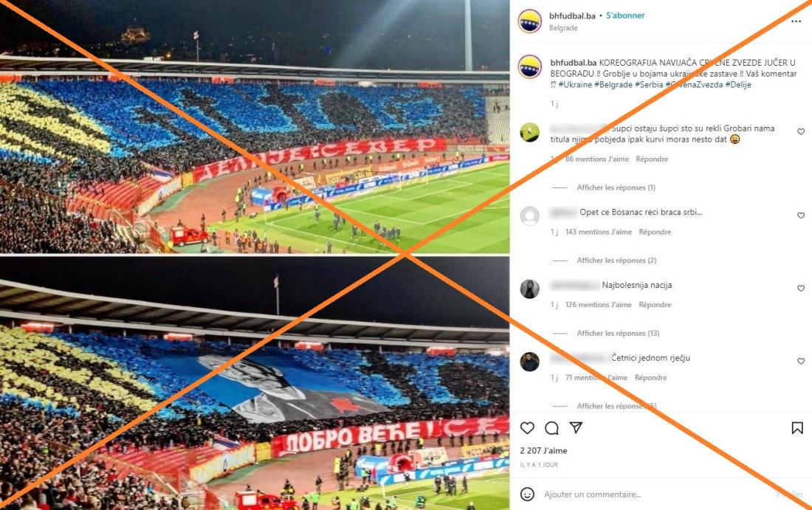The height and width of the screenshot is (510, 812).
Task: Expand 'Afficher les réponses (1)'
Action: pos(616,187)
